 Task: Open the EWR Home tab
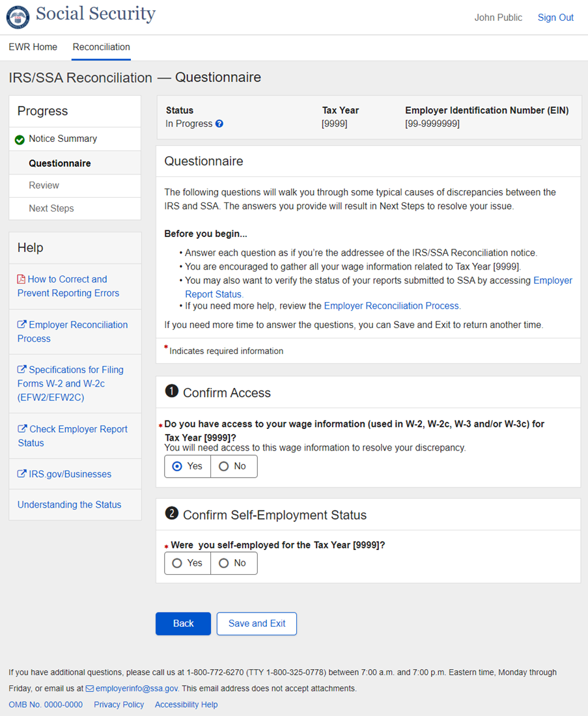33,47
